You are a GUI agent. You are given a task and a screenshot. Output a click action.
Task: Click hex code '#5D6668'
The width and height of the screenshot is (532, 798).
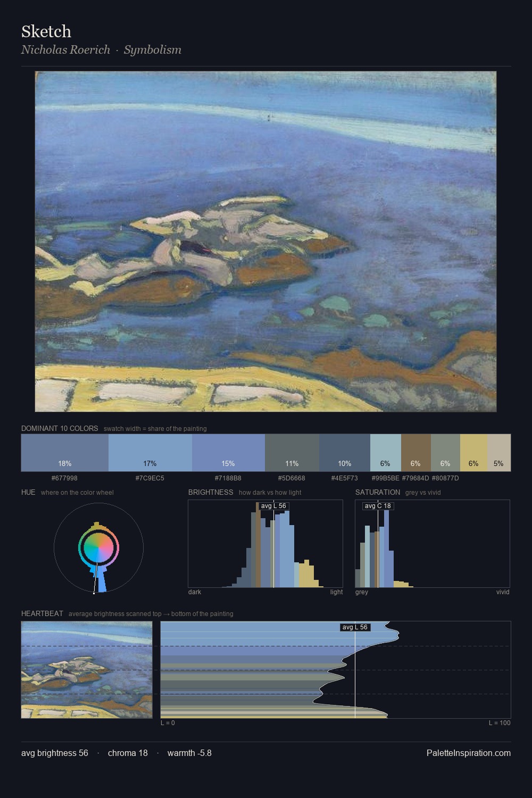(292, 478)
